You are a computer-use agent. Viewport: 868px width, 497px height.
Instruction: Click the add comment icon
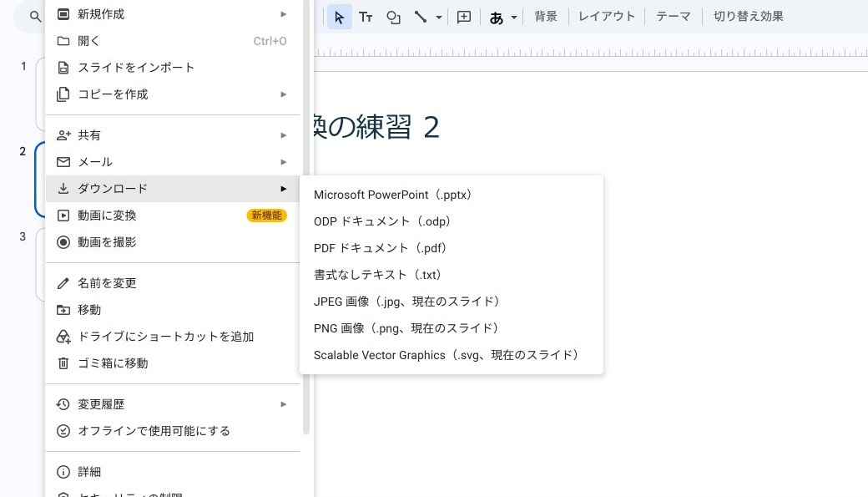click(464, 18)
